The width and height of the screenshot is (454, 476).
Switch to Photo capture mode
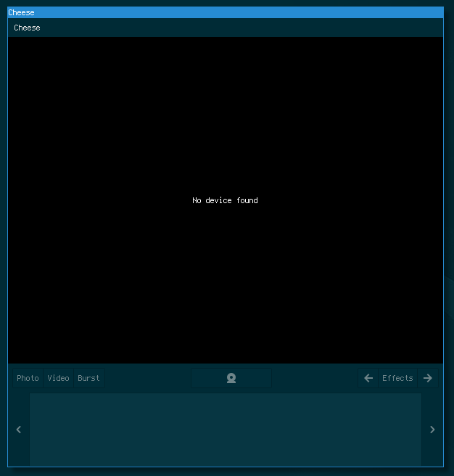(28, 378)
